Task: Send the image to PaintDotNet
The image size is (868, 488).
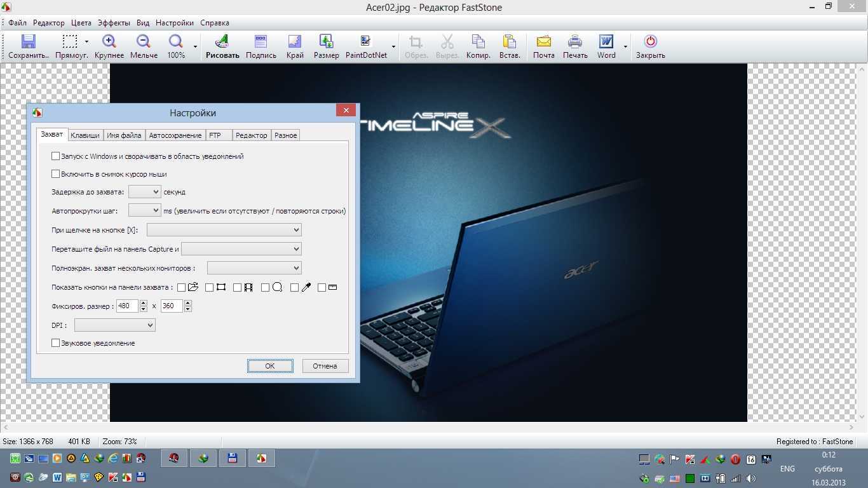Action: 366,42
